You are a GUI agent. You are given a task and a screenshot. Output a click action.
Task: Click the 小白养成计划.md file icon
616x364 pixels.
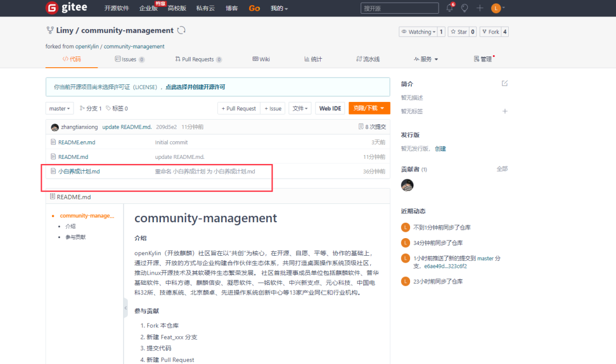[x=53, y=171]
